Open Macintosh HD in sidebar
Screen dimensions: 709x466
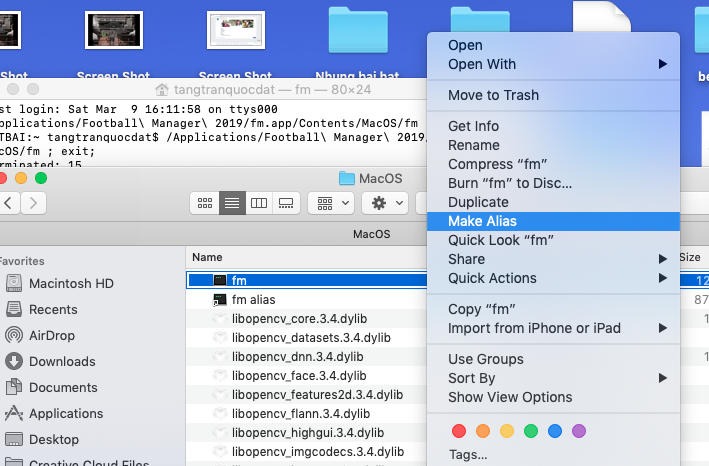[72, 283]
